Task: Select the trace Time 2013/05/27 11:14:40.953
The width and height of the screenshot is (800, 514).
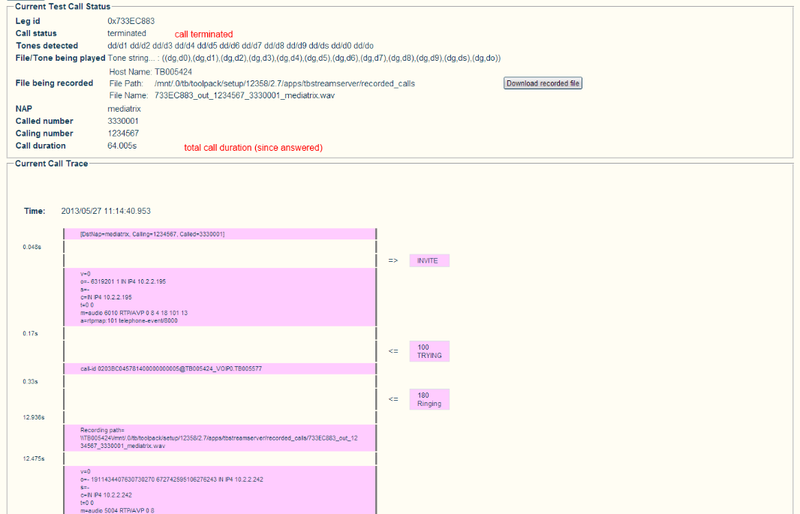Action: [106, 211]
